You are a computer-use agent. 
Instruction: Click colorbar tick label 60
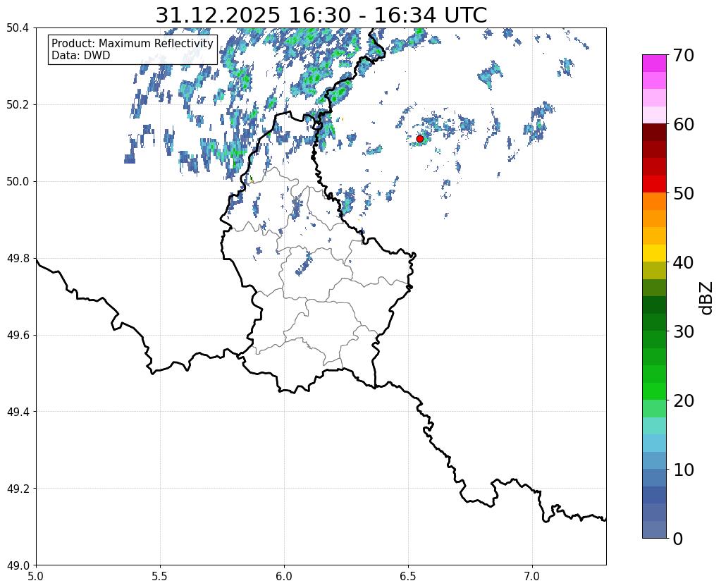click(x=683, y=124)
